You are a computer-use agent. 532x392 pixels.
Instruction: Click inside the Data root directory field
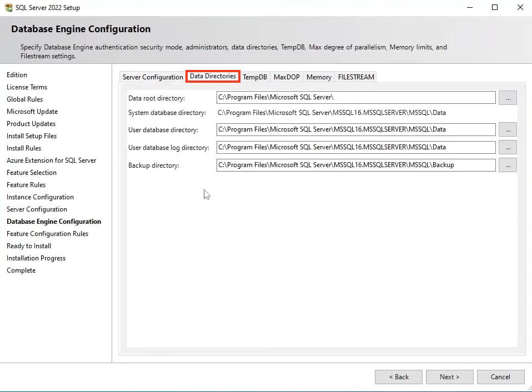tap(355, 98)
